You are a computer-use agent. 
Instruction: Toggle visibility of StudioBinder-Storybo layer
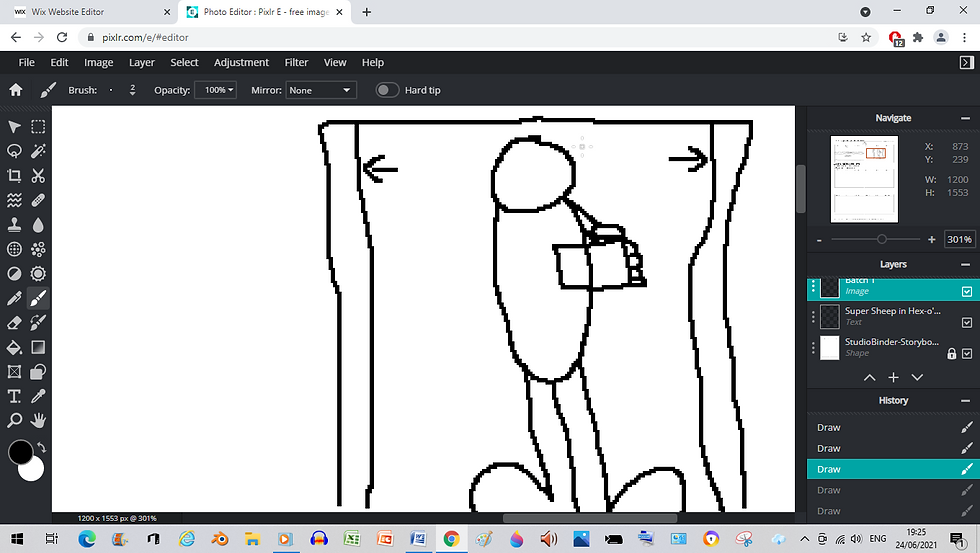coord(967,354)
